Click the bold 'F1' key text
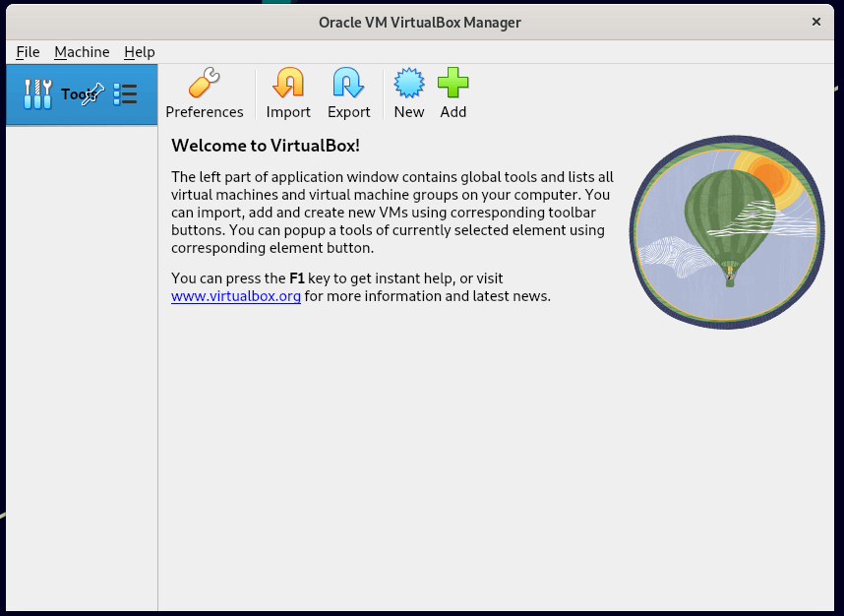This screenshot has height=616, width=844. pos(297,278)
